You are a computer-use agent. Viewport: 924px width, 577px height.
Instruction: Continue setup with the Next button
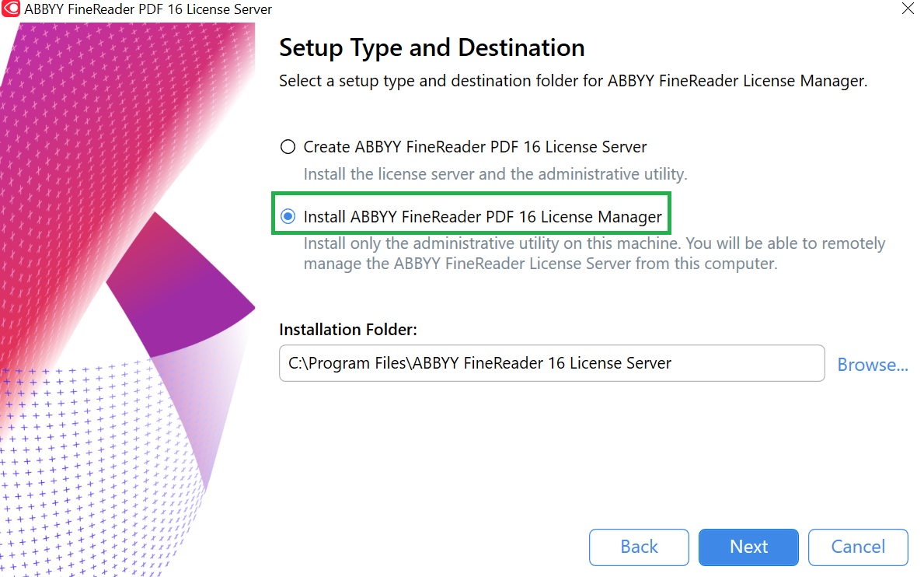(748, 547)
